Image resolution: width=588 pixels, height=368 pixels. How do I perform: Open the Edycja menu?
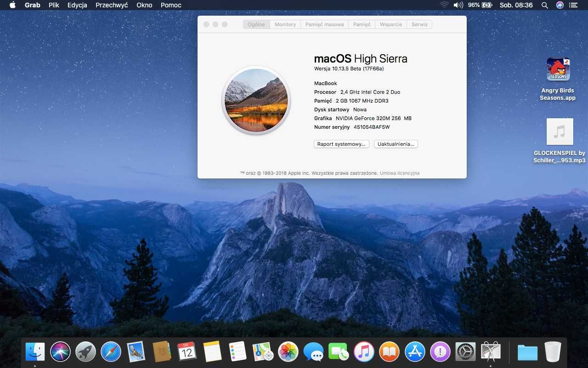(77, 5)
